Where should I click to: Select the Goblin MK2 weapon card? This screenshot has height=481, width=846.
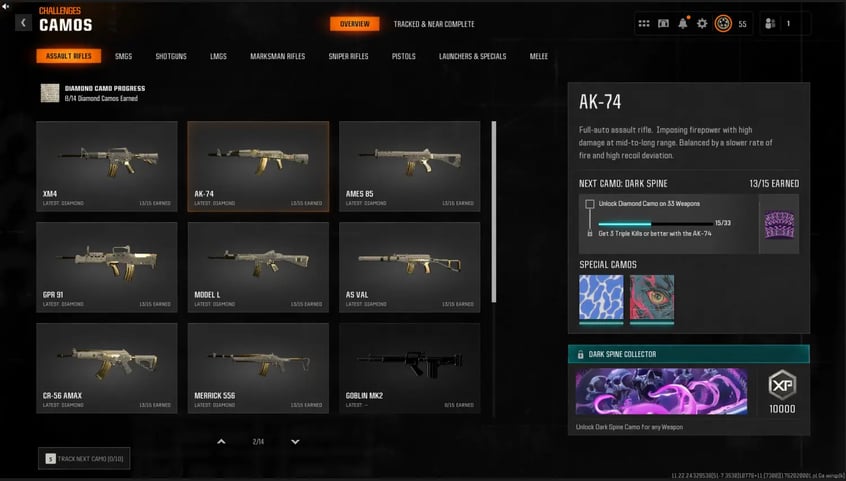click(x=410, y=368)
